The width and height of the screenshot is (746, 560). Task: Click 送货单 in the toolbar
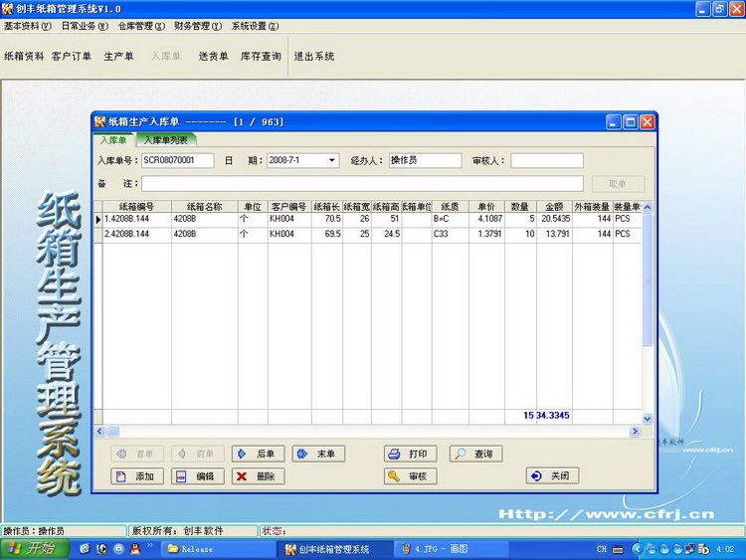pos(213,57)
